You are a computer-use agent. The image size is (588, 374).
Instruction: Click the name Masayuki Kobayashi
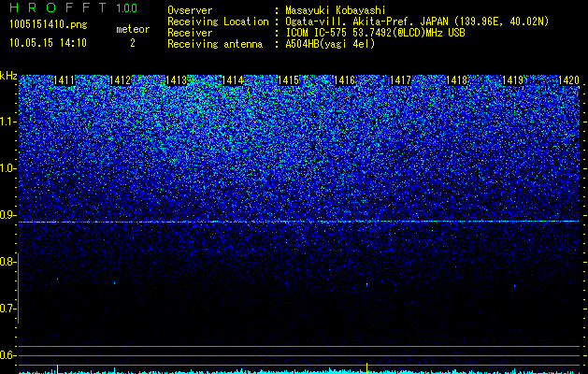click(336, 10)
